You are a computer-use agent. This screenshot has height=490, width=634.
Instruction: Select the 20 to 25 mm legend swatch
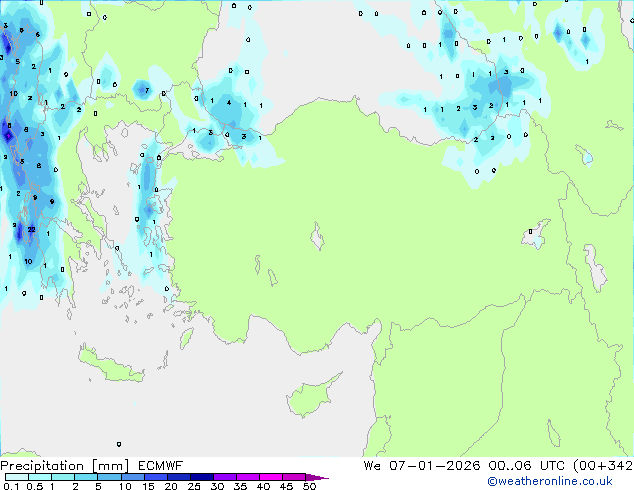coord(178,477)
